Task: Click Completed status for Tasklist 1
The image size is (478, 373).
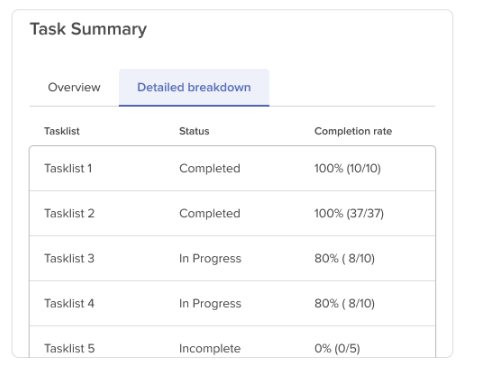Action: [210, 168]
